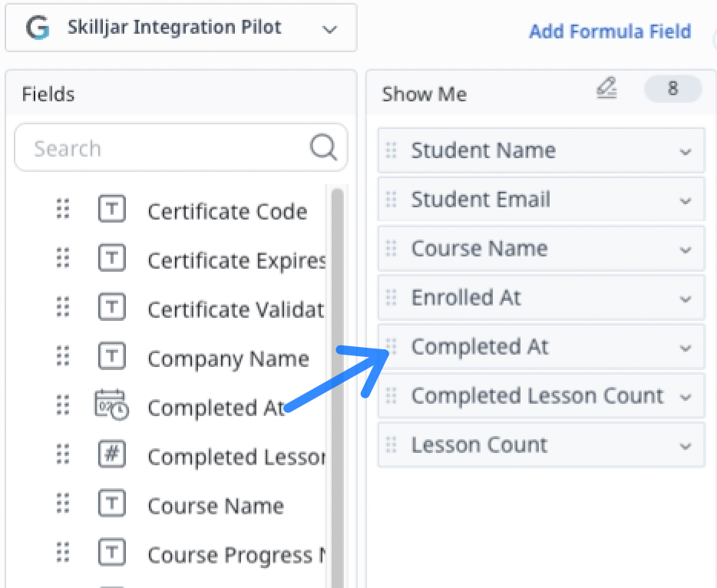717x588 pixels.
Task: Open the Completed Lesson Count row chevron
Action: [685, 398]
